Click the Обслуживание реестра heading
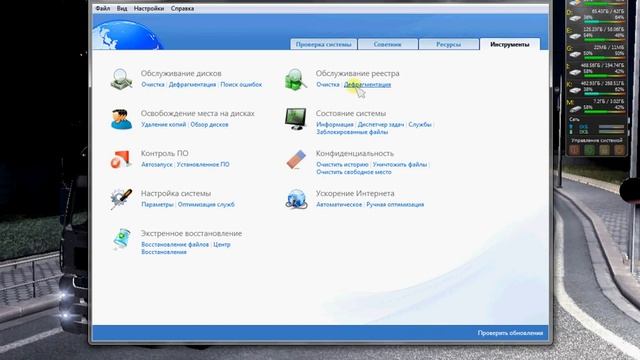The height and width of the screenshot is (360, 640). coord(357,73)
